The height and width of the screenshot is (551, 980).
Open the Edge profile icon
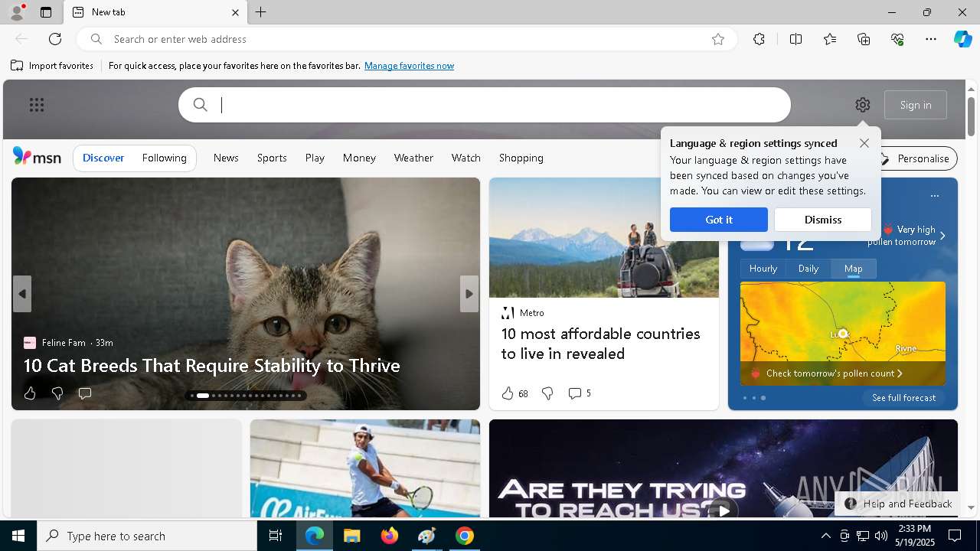(x=16, y=12)
